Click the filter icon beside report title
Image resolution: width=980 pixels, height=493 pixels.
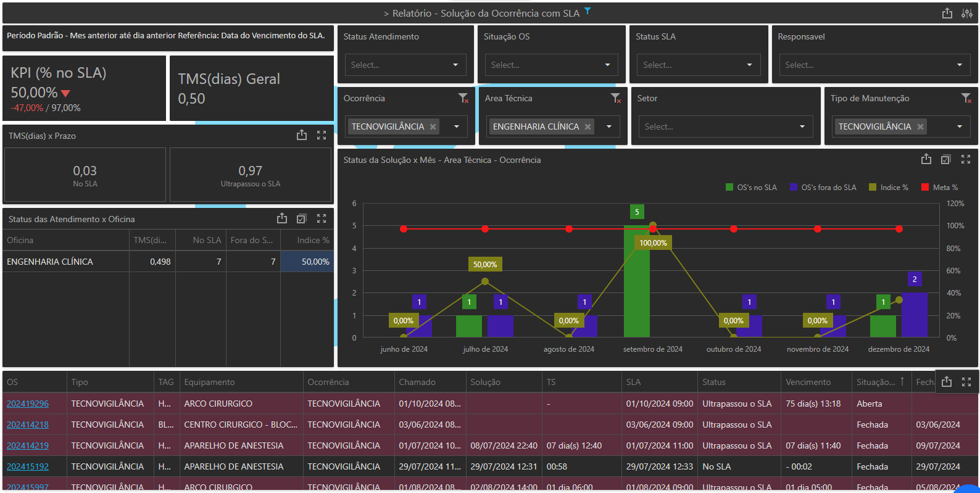pyautogui.click(x=588, y=11)
